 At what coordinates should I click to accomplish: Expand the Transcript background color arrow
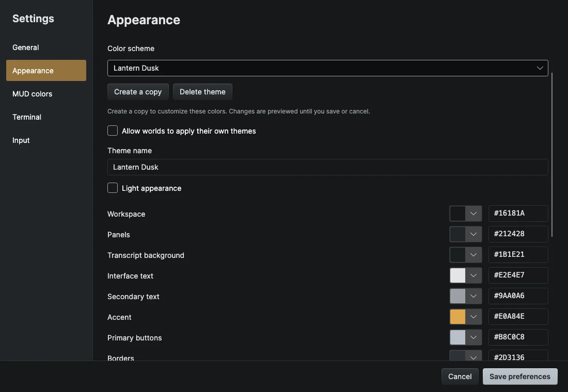tap(474, 255)
